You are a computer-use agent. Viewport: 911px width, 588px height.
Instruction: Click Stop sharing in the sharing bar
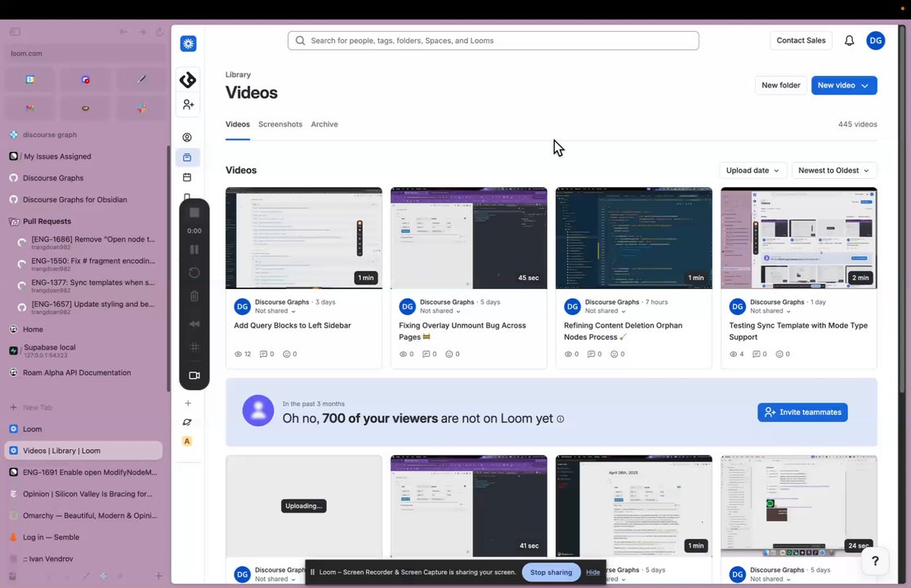(551, 572)
